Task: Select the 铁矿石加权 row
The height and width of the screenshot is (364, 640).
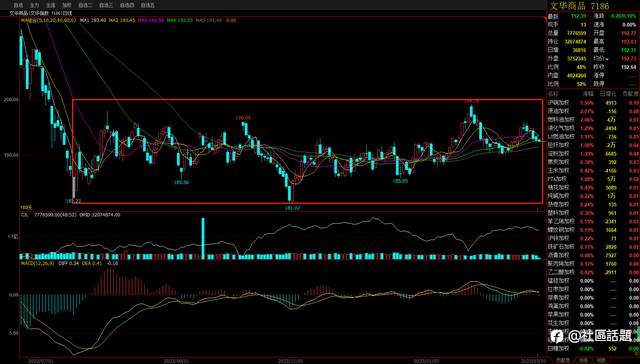Action: (593, 247)
